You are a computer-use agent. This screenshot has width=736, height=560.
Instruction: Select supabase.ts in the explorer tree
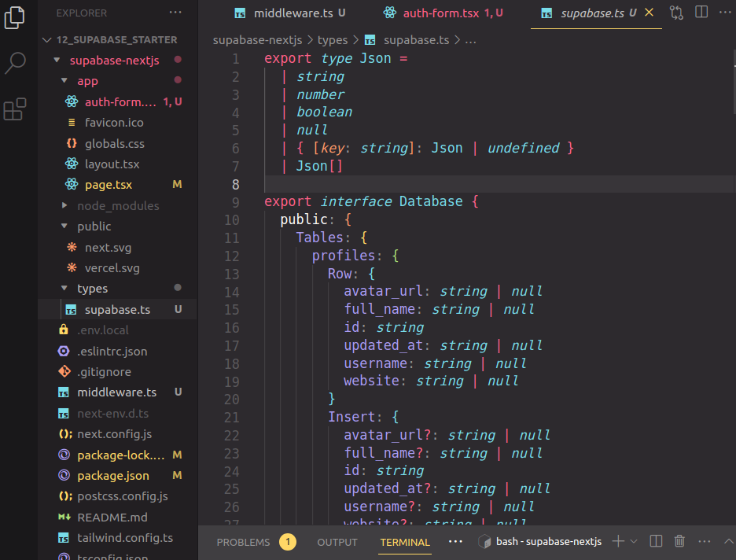[117, 310]
